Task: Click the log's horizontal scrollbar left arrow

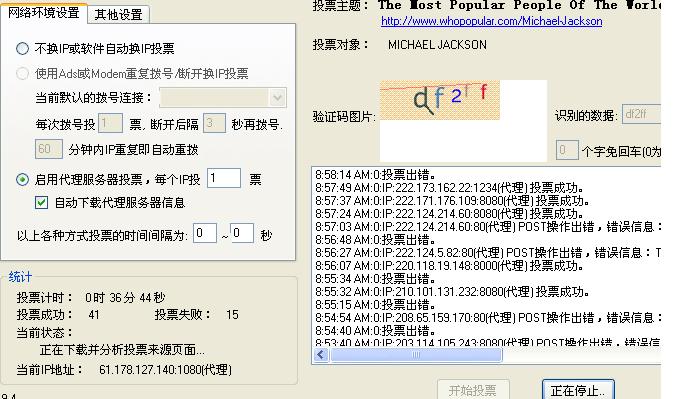Action: [x=321, y=355]
